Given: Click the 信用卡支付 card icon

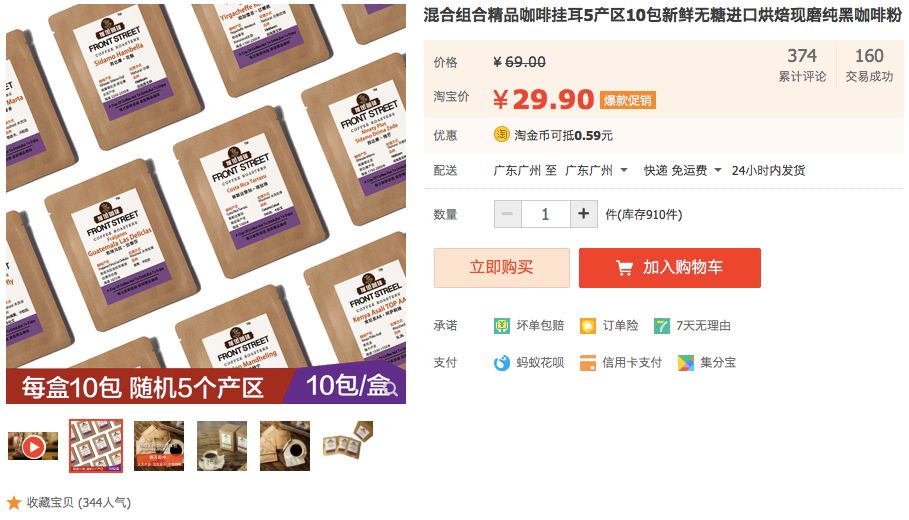Looking at the screenshot, I should click(x=588, y=363).
